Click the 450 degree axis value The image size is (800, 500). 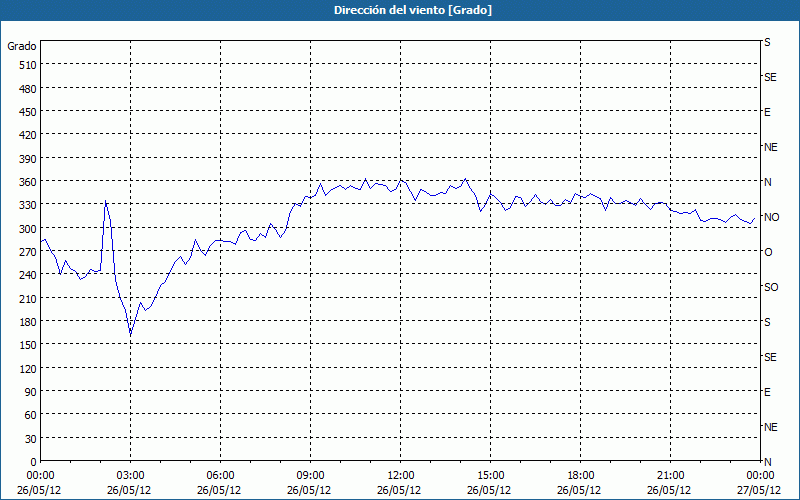29,112
